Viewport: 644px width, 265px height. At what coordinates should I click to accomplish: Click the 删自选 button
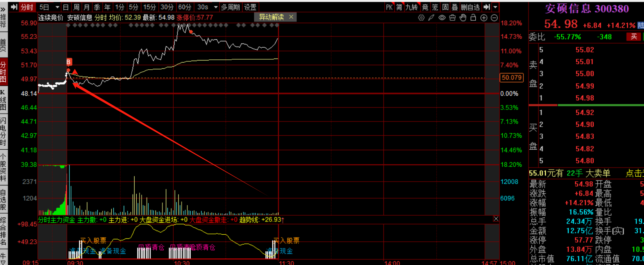[x=470, y=7]
